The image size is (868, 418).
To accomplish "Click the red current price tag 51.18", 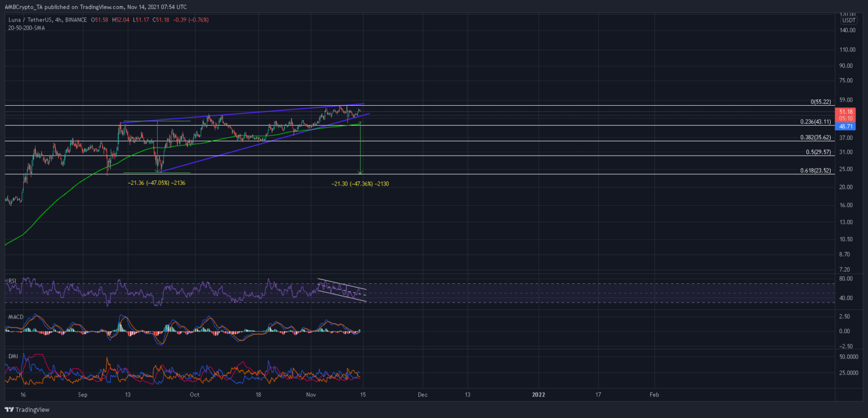I will 845,112.
